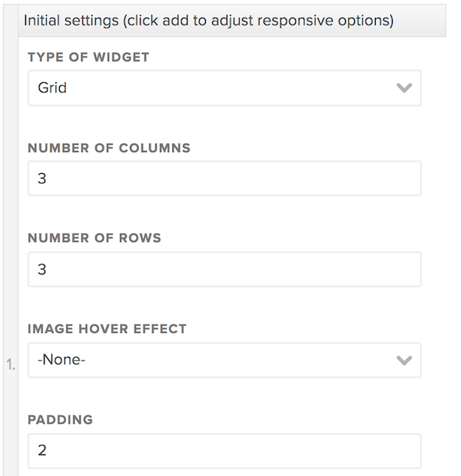Focus the Number of Rows field
The height and width of the screenshot is (476, 461).
224,269
